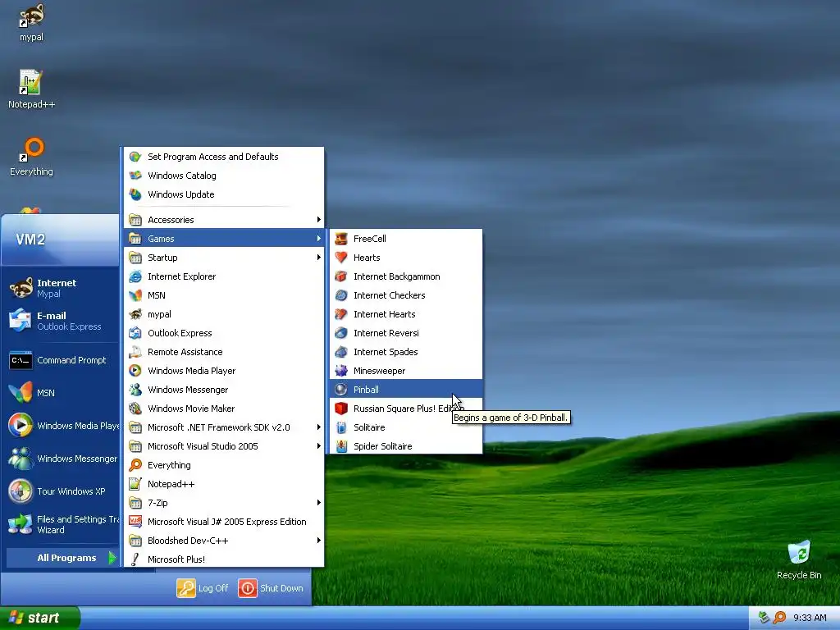Click the Internet Hearts icon
This screenshot has height=630, width=840.
341,314
